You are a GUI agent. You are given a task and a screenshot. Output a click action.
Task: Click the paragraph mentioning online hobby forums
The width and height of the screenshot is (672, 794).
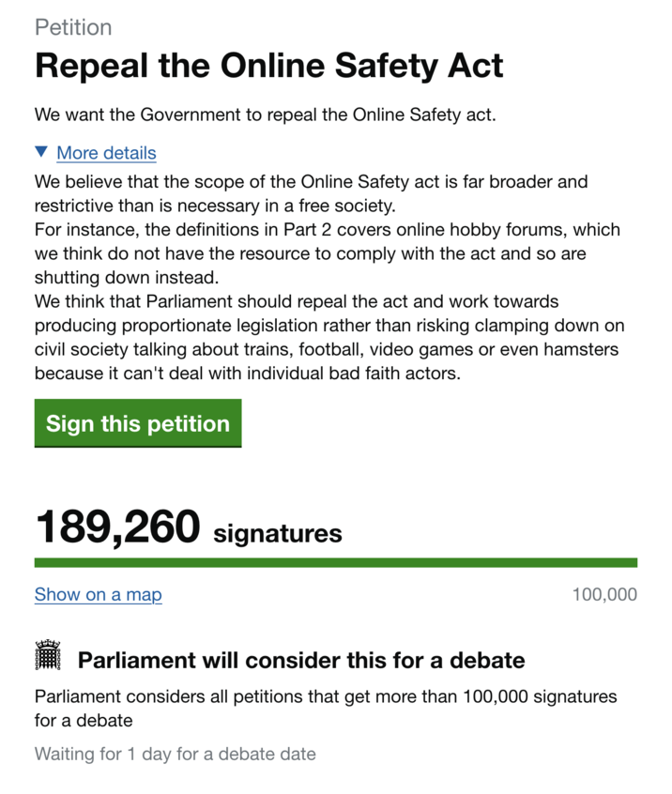pyautogui.click(x=327, y=253)
